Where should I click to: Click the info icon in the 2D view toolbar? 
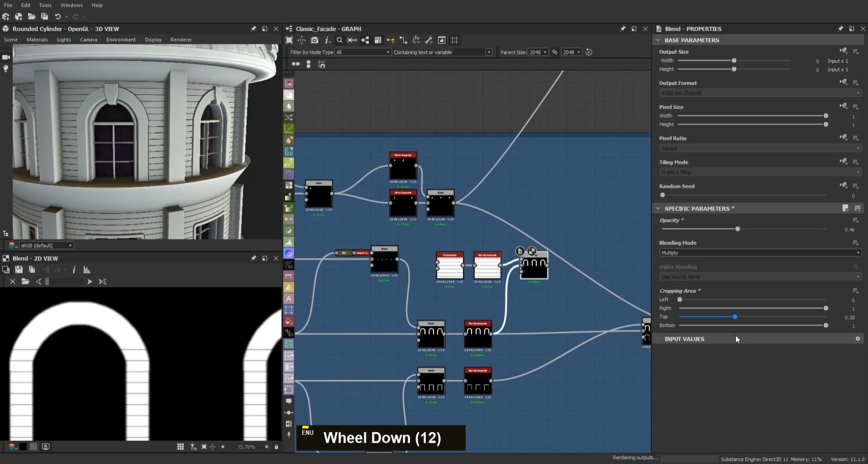pos(74,270)
